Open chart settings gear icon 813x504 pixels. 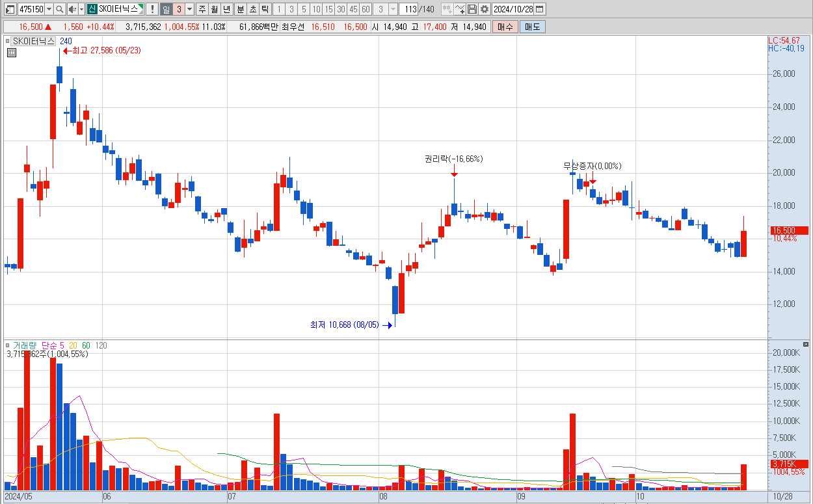(485, 9)
